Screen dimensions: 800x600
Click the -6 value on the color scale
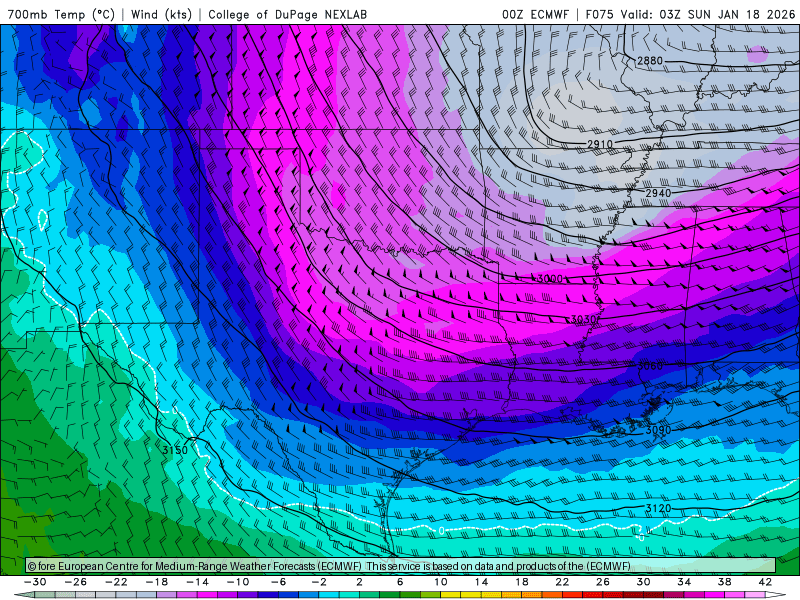tap(279, 582)
